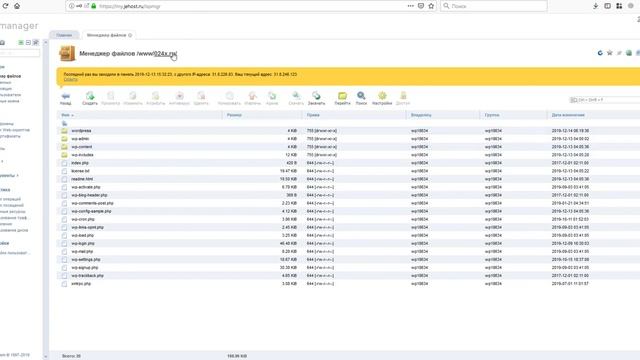Click the Доступ access toolbar icon
This screenshot has height=360, width=640.
pyautogui.click(x=403, y=96)
